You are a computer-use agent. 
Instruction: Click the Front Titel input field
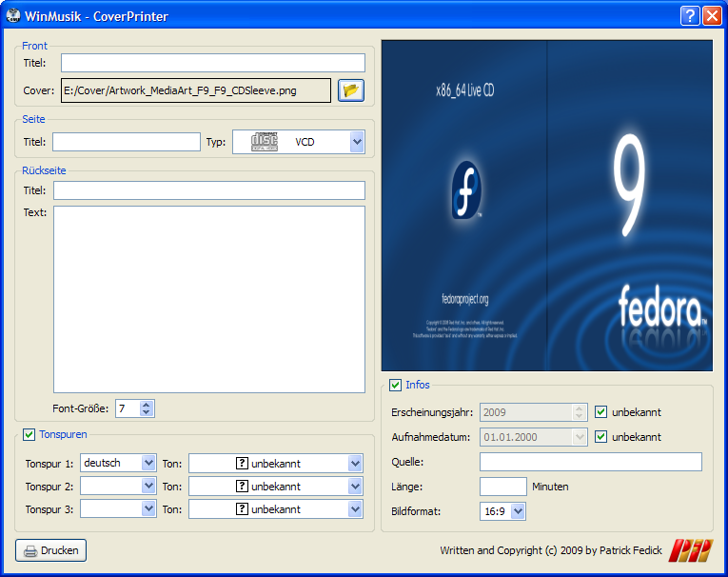point(213,63)
